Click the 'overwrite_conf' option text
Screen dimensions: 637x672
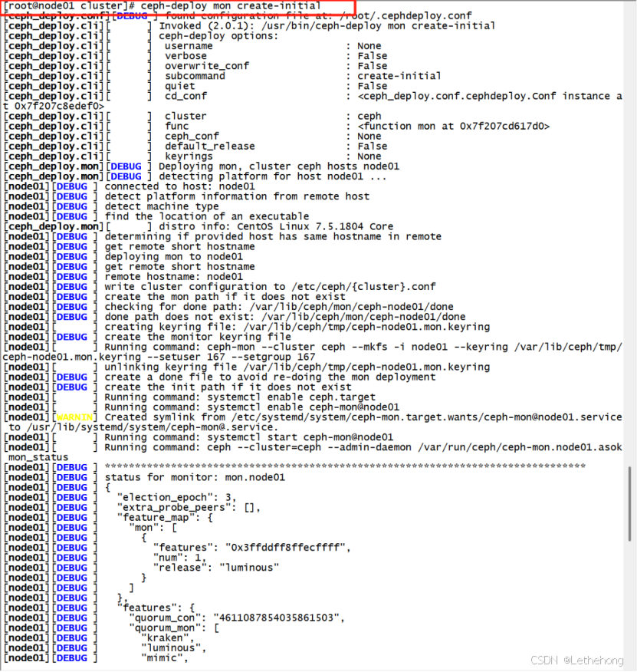(207, 66)
